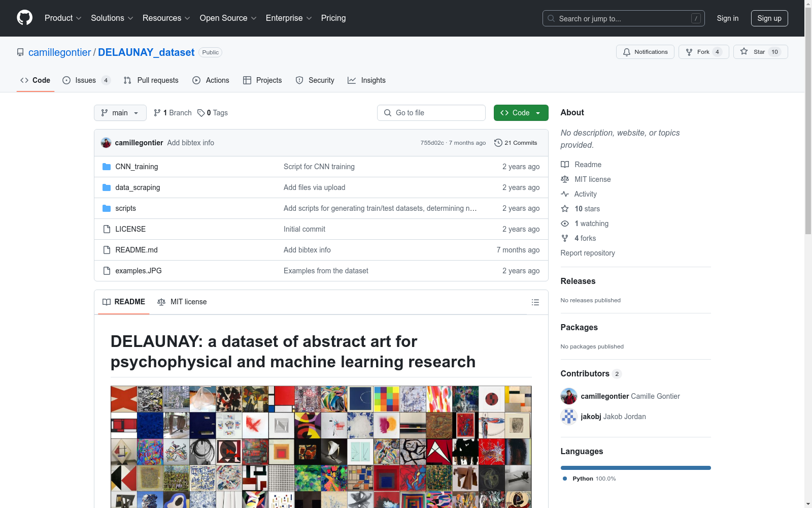Click the Star icon
Image resolution: width=812 pixels, height=508 pixels.
click(x=744, y=51)
